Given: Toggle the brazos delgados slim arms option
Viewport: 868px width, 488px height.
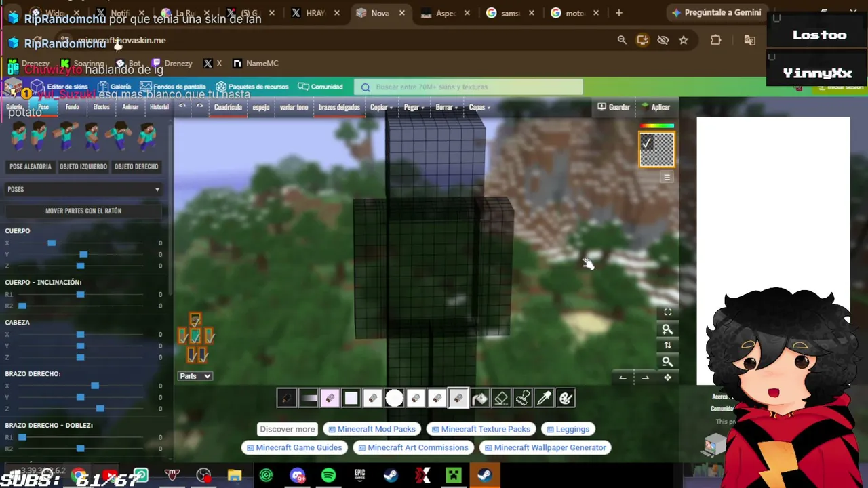Looking at the screenshot, I should pos(339,107).
